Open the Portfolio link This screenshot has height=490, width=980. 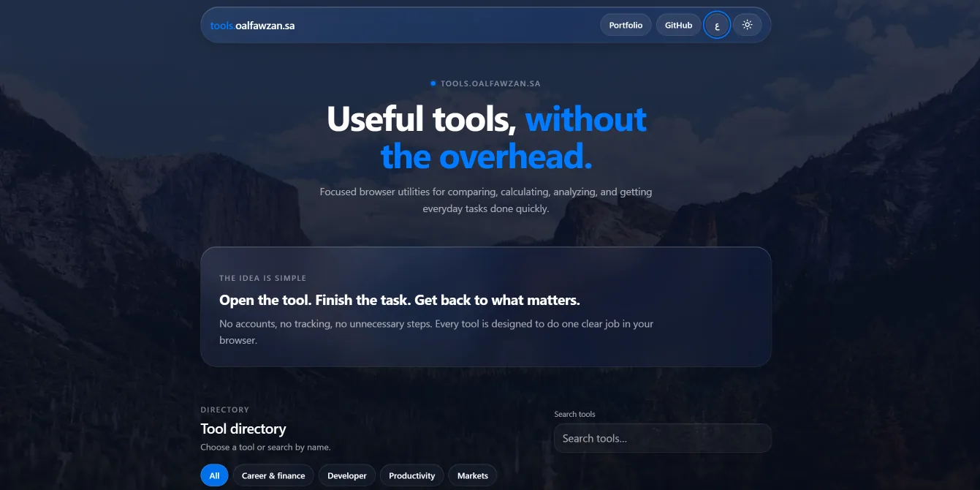pyautogui.click(x=626, y=25)
